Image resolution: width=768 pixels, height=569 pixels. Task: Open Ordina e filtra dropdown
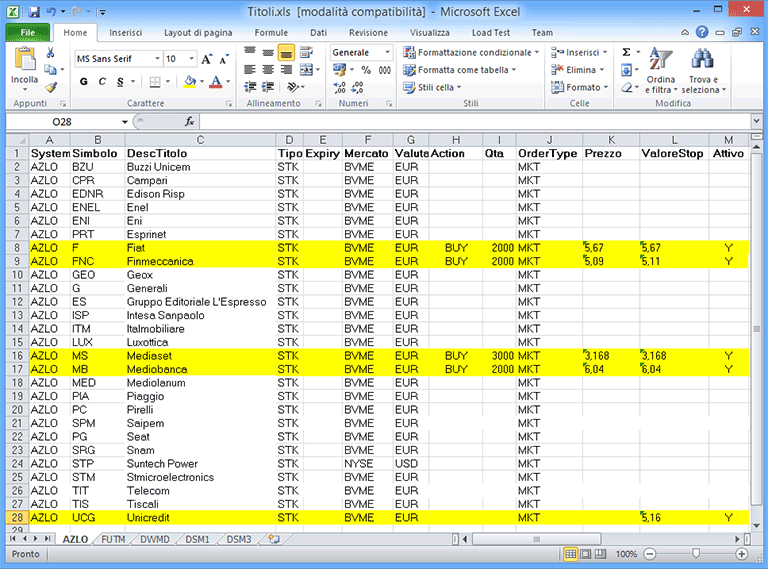[x=661, y=71]
